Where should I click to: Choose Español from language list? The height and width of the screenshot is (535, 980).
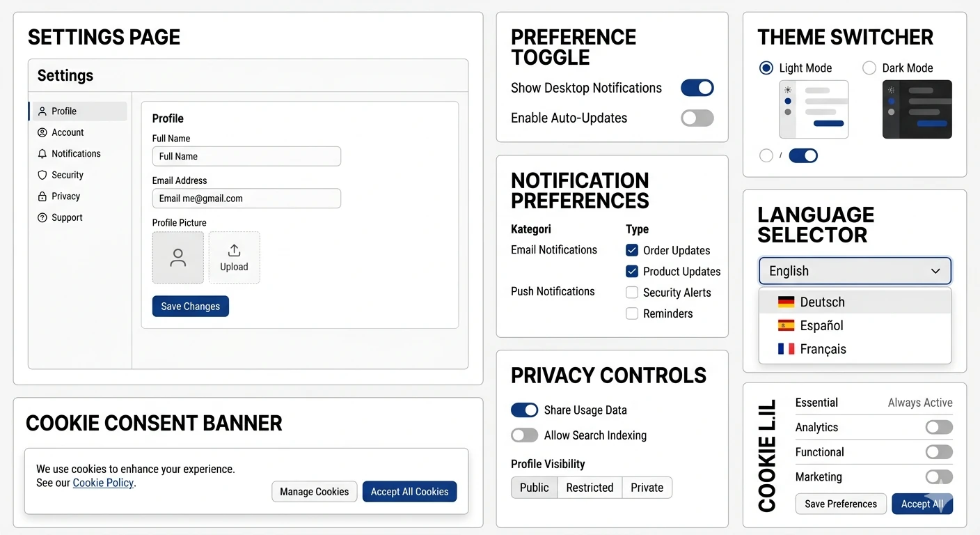(x=855, y=325)
